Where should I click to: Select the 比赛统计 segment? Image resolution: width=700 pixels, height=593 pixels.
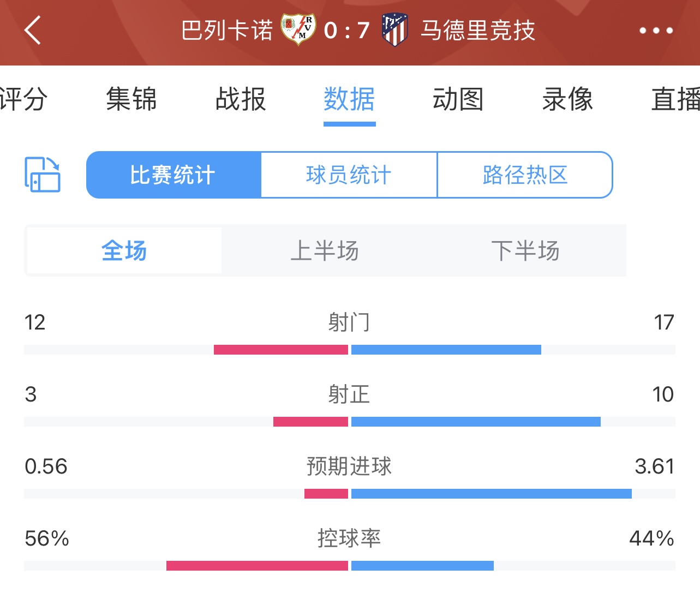click(x=173, y=175)
